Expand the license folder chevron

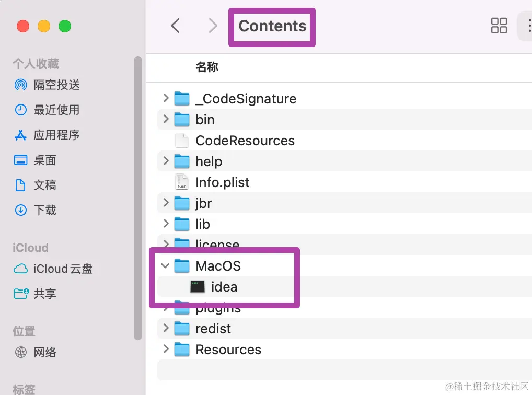point(166,243)
